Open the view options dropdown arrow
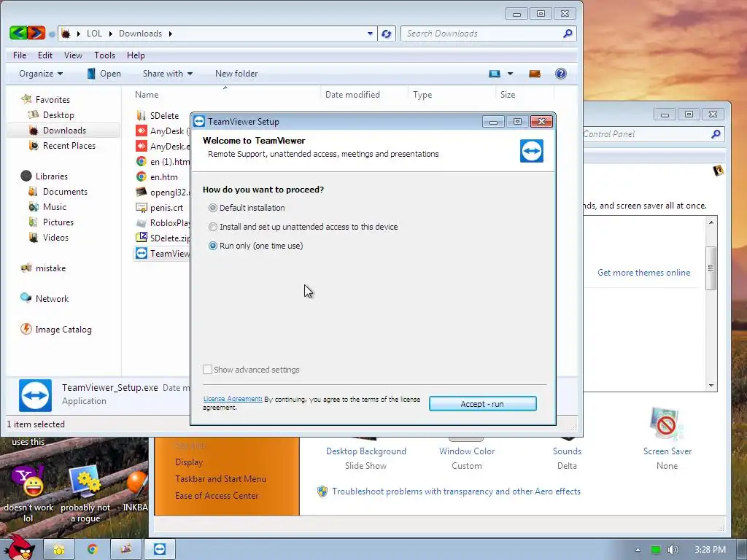Viewport: 747px width, 560px height. (510, 74)
